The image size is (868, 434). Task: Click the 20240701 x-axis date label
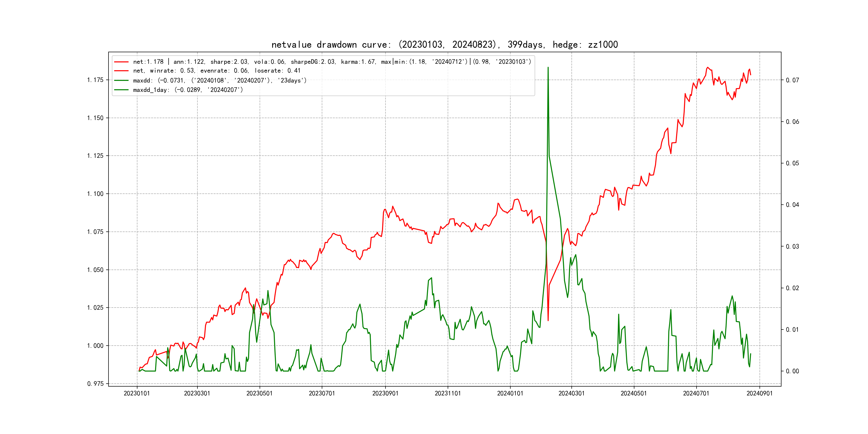click(696, 394)
